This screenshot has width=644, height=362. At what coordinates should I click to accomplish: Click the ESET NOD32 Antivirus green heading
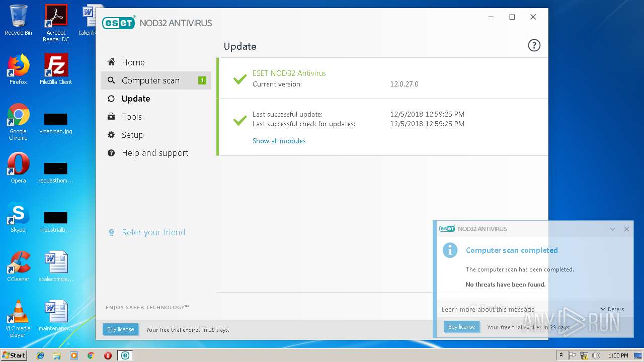[289, 73]
